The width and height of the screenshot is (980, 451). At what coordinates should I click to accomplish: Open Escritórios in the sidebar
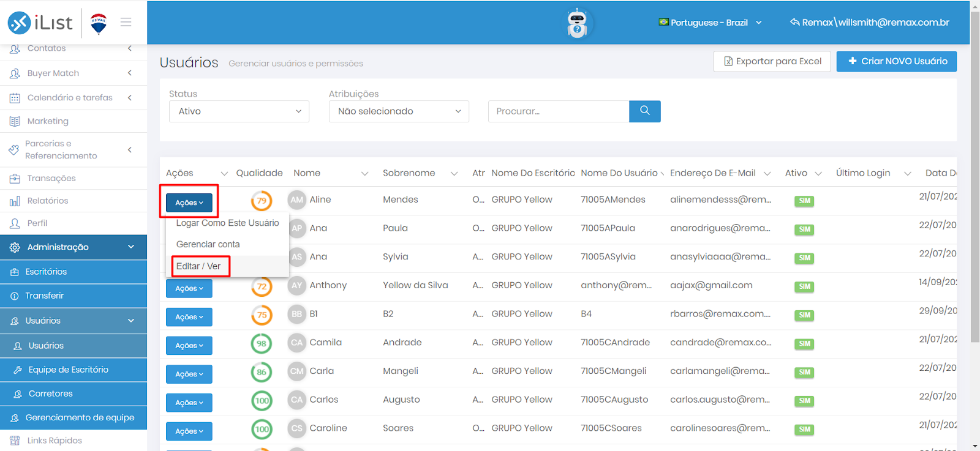pyautogui.click(x=73, y=272)
